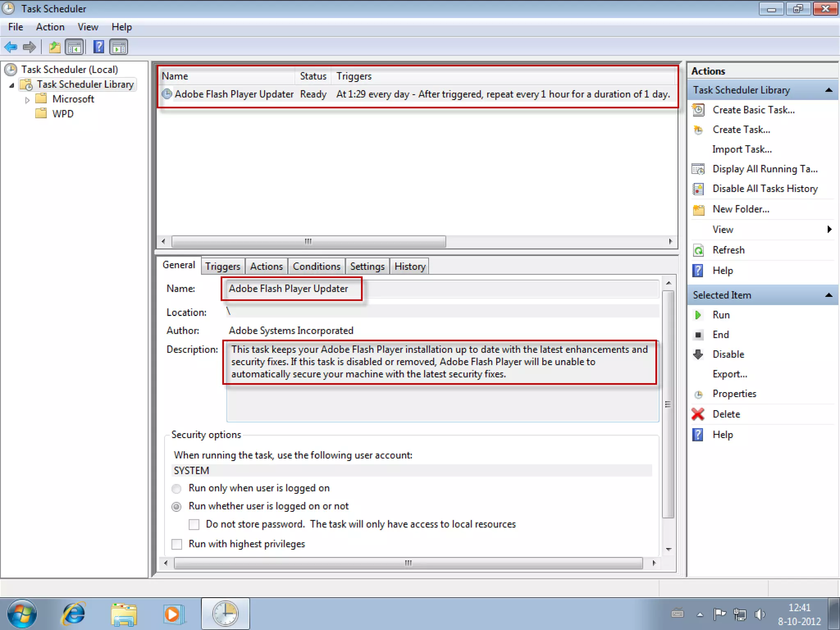Click the Disable down-arrow icon
Image resolution: width=840 pixels, height=630 pixels.
pyautogui.click(x=698, y=354)
